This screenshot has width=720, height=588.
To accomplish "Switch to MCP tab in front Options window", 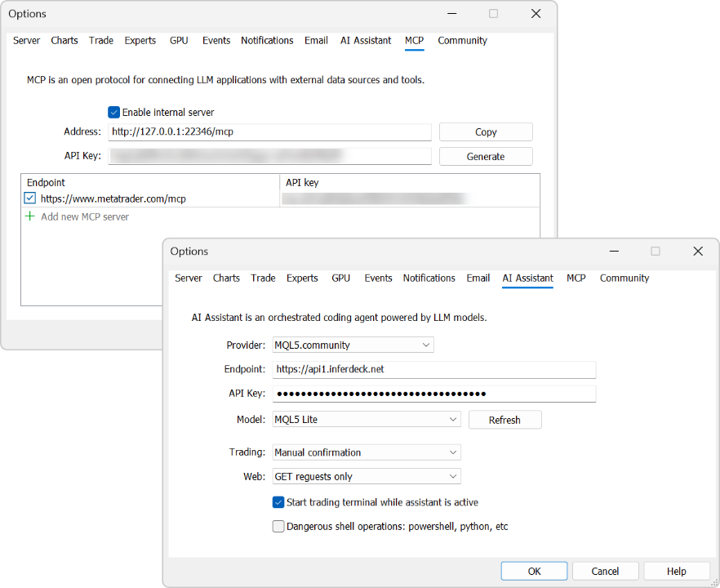I will [576, 278].
